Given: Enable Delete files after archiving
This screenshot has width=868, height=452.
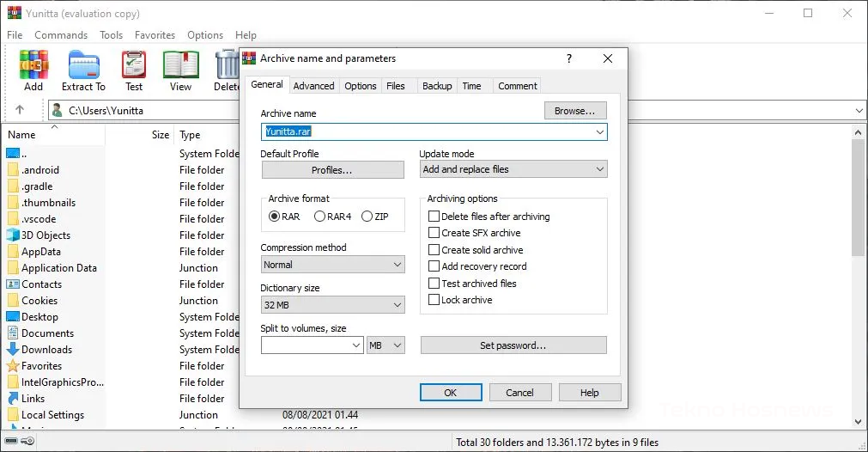Looking at the screenshot, I should pyautogui.click(x=434, y=216).
